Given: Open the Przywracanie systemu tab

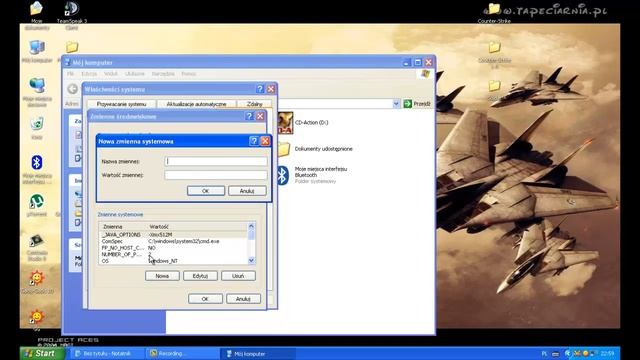Looking at the screenshot, I should [121, 104].
